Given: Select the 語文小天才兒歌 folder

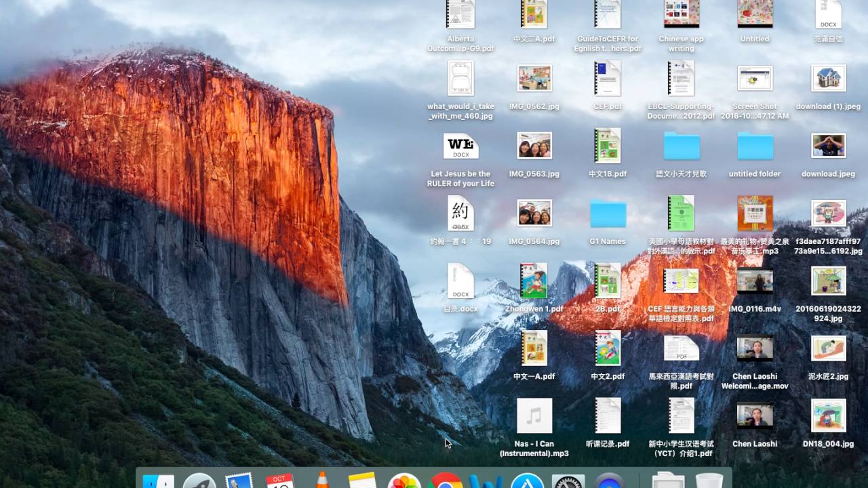Looking at the screenshot, I should pos(681,146).
